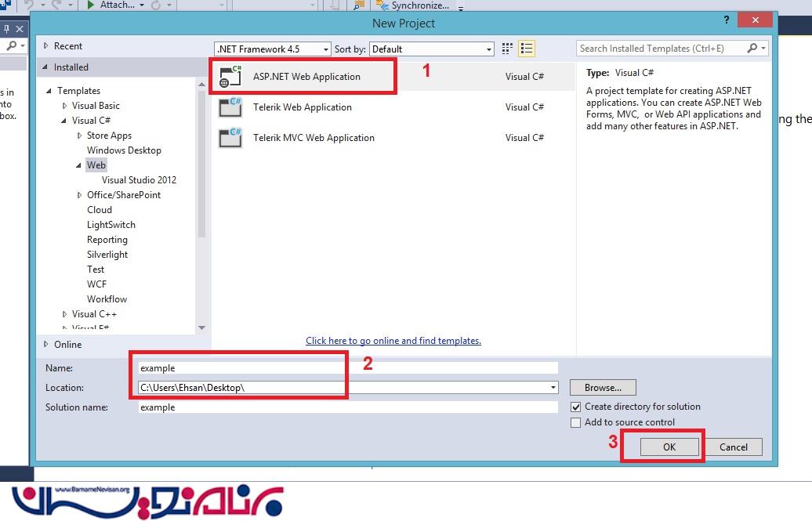Viewport: 812px width, 521px height.
Task: Open the online templates link
Action: tap(393, 341)
